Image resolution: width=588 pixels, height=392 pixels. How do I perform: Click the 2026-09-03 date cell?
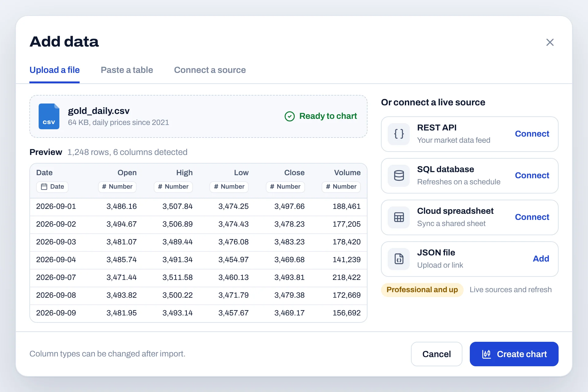click(x=56, y=242)
